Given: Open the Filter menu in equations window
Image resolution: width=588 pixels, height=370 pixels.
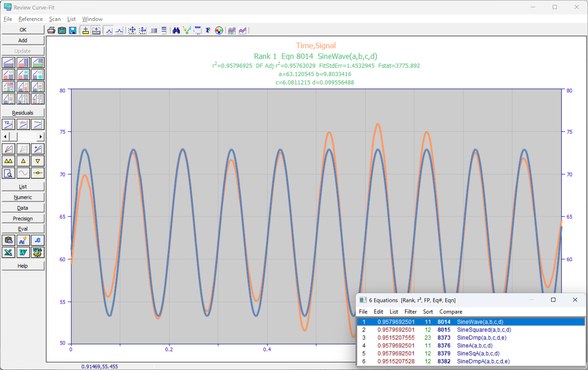Looking at the screenshot, I should (x=410, y=312).
